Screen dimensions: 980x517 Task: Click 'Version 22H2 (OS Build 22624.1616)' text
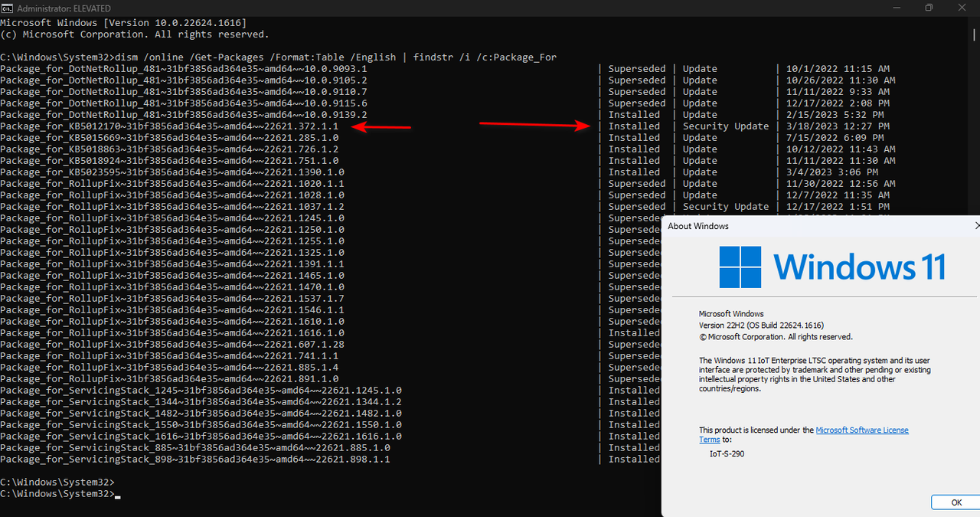pos(761,325)
